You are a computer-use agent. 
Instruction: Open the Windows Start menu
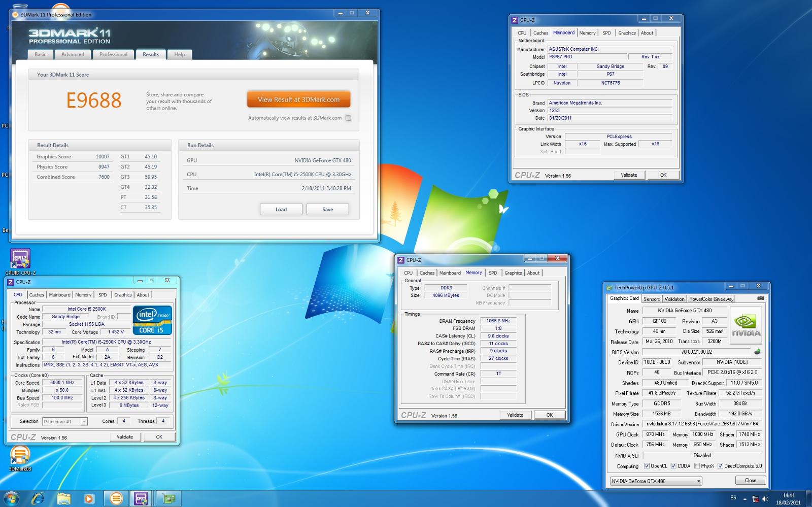11,498
